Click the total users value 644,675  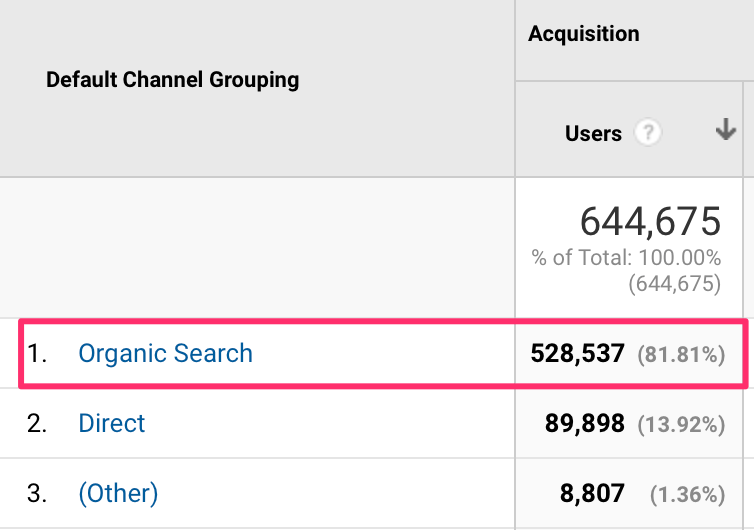[x=650, y=220]
